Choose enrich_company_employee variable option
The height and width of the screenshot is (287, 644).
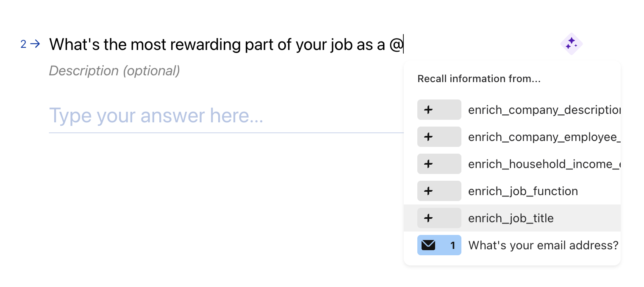coord(512,137)
